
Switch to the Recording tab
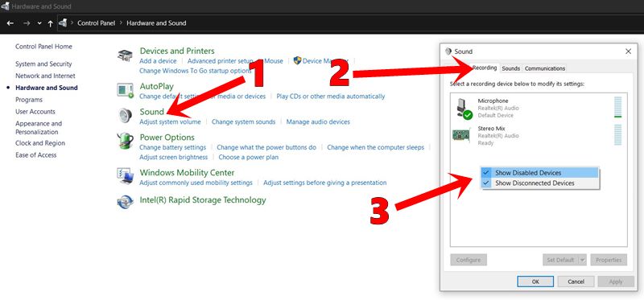(485, 68)
